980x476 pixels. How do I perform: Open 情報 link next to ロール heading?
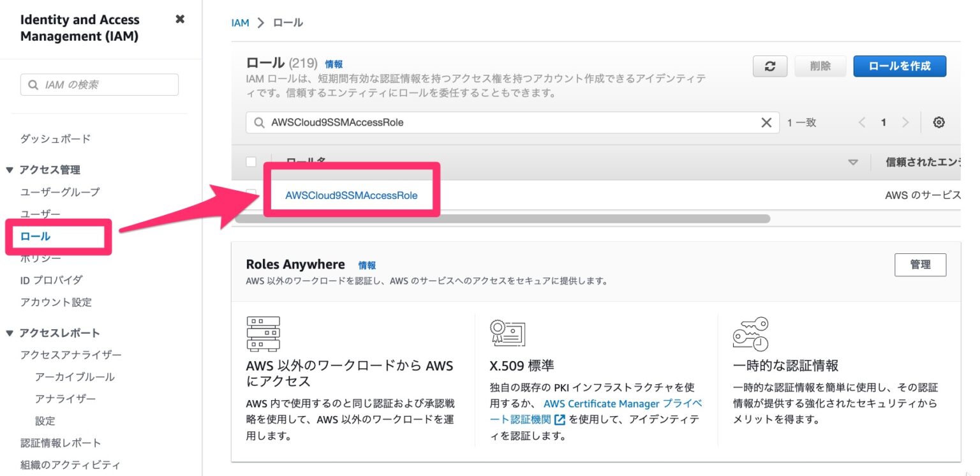coord(334,64)
